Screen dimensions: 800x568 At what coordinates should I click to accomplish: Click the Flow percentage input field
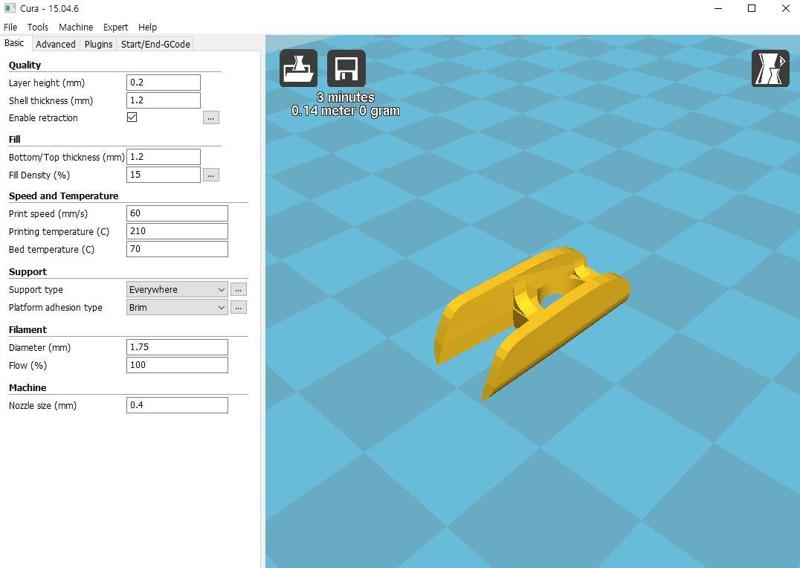177,365
